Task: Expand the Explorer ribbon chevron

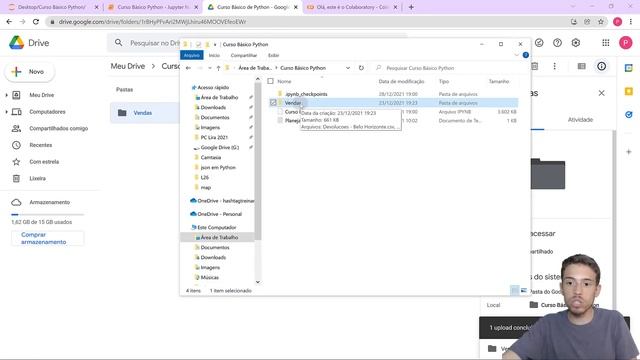Action: click(x=516, y=55)
